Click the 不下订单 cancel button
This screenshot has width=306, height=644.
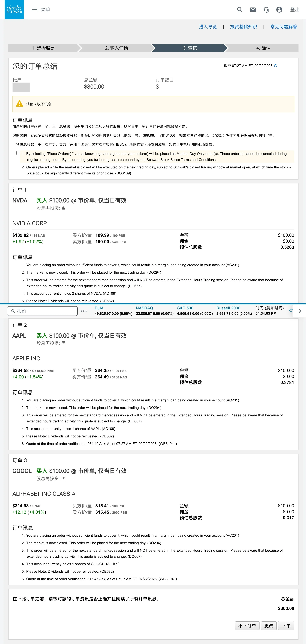click(x=247, y=626)
